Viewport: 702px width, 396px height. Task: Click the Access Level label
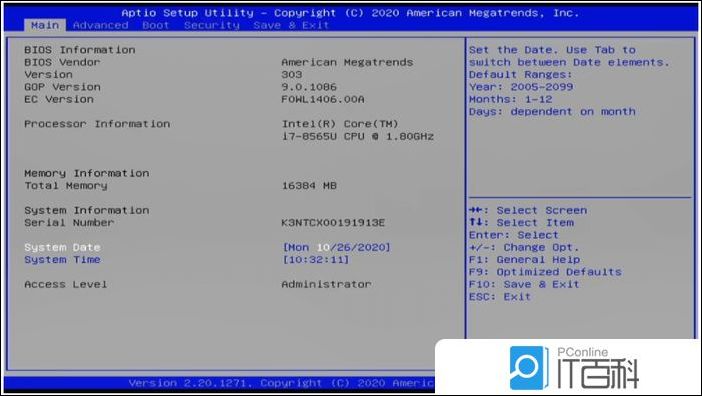(66, 284)
